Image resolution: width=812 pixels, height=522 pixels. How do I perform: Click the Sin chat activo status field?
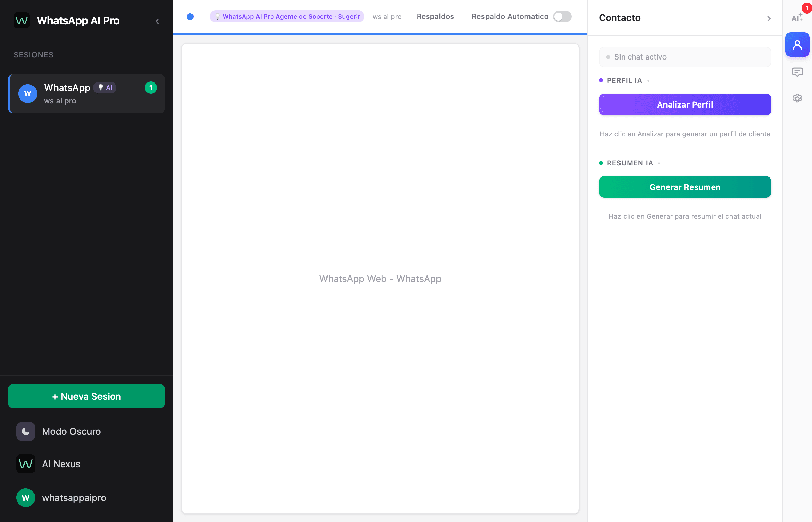684,56
